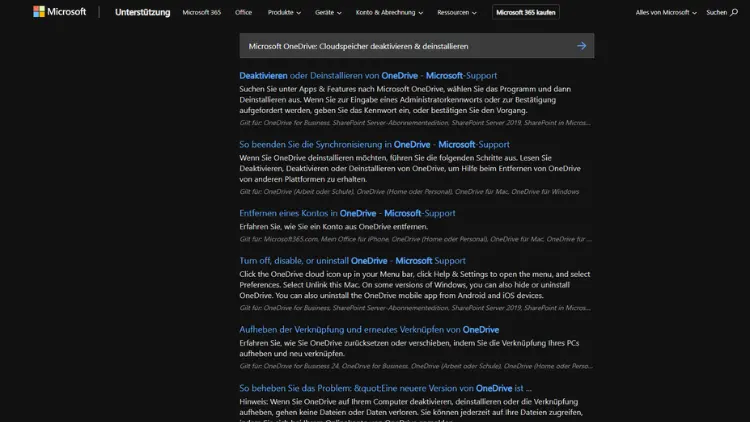Open 'Deaktivieren oder Deinstallieren von OneDrive' result

coord(368,76)
